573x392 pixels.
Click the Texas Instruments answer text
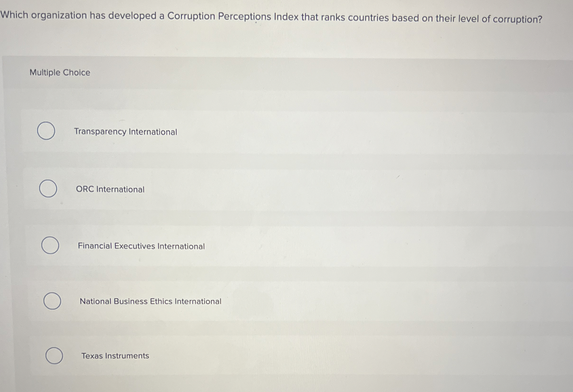[x=115, y=356]
